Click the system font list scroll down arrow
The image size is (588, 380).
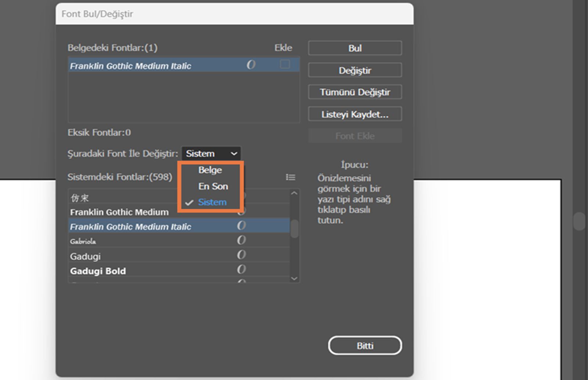294,278
